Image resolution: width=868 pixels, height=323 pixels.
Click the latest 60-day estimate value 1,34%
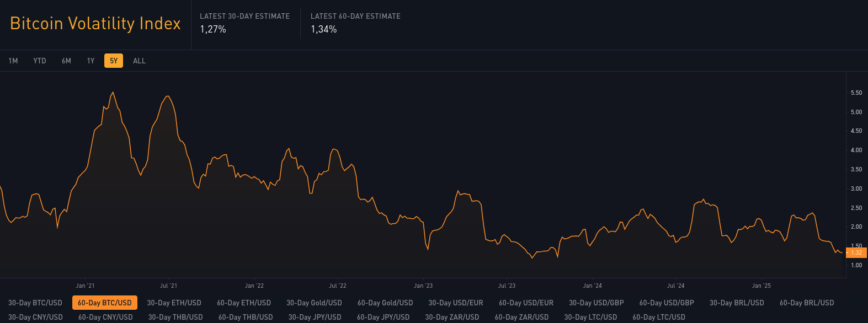point(324,29)
